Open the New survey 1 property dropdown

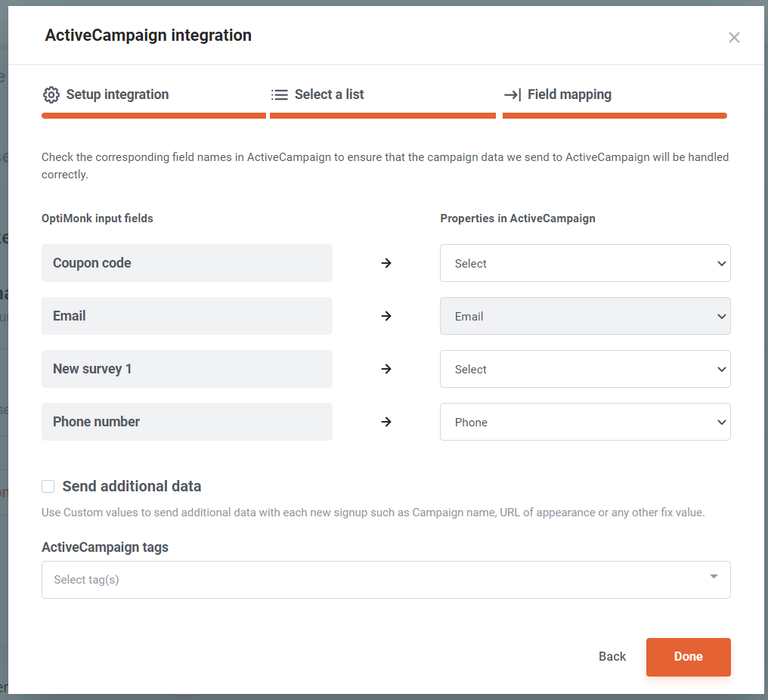[x=585, y=369]
